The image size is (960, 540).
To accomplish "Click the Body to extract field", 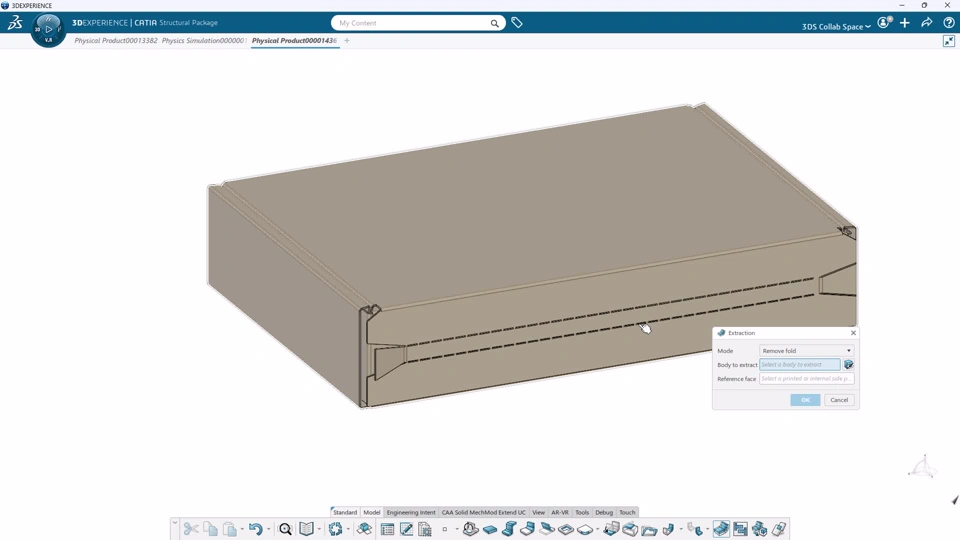I will (800, 365).
